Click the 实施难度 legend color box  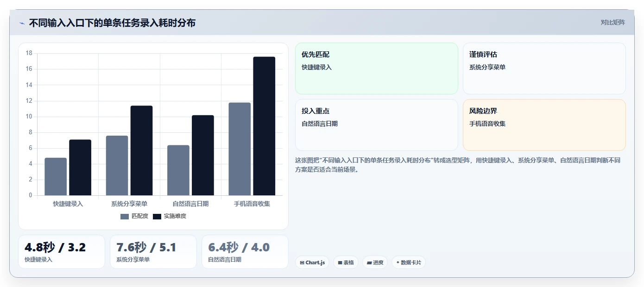(x=157, y=216)
